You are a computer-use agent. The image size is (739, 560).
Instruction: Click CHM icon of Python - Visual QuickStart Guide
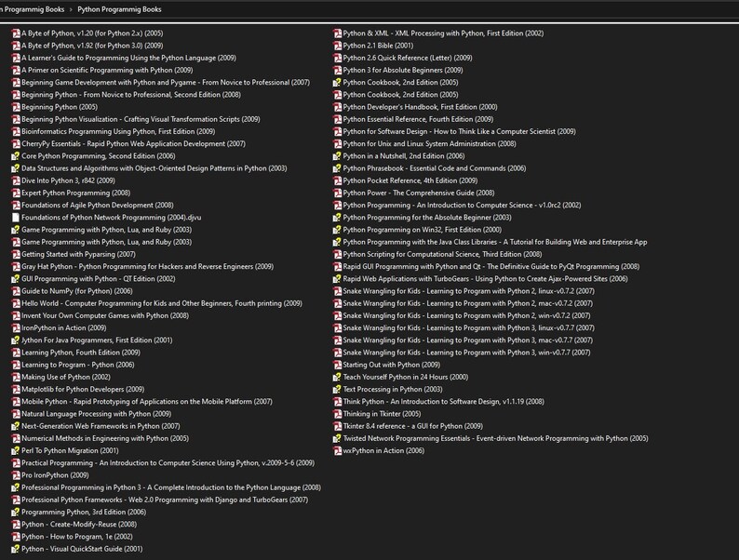pos(16,549)
